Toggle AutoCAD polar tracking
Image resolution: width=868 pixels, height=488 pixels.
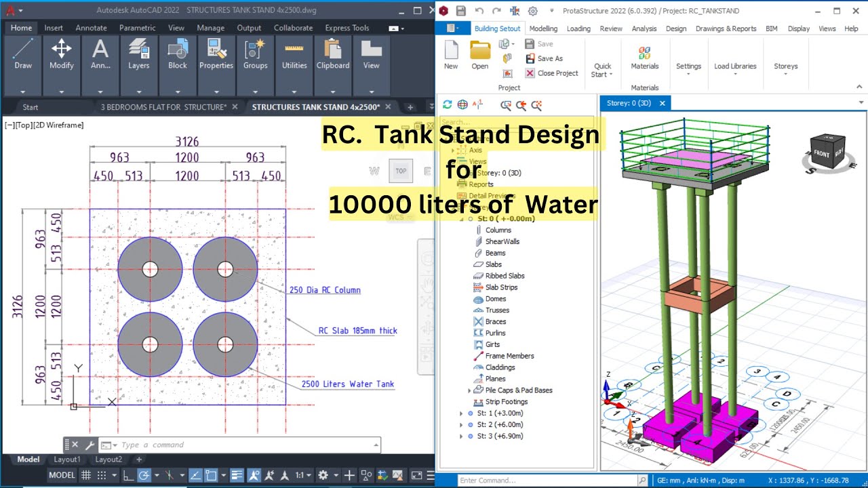click(x=144, y=476)
